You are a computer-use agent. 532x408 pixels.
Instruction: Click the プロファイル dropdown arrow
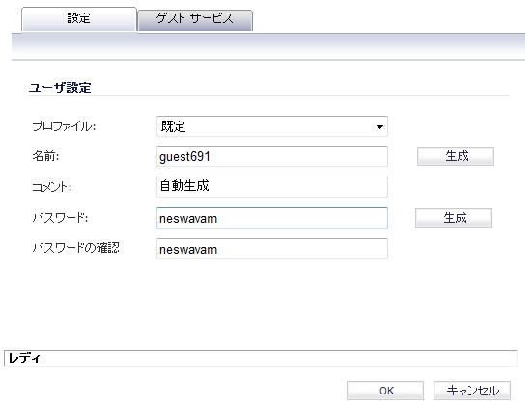[x=379, y=127]
